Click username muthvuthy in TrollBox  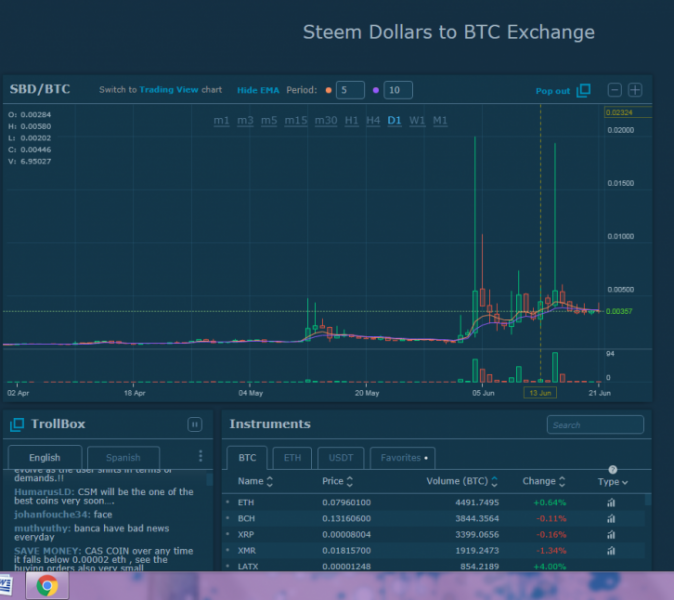[x=43, y=529]
